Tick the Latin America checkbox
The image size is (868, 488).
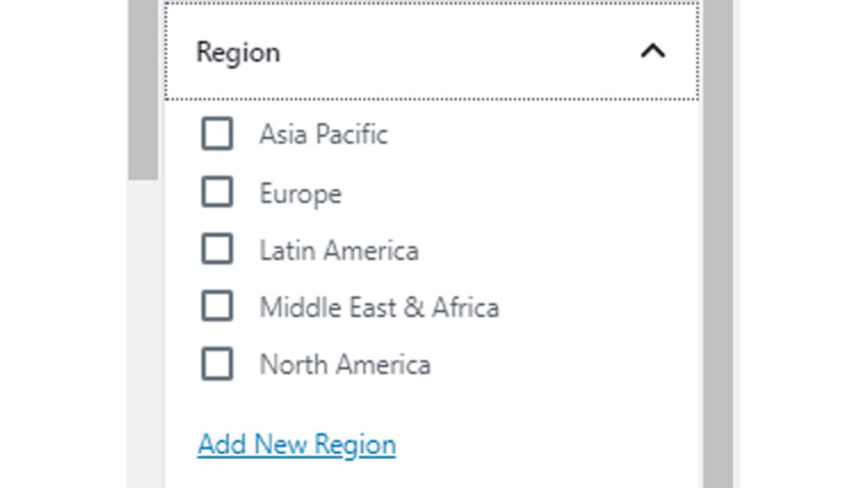click(x=217, y=250)
